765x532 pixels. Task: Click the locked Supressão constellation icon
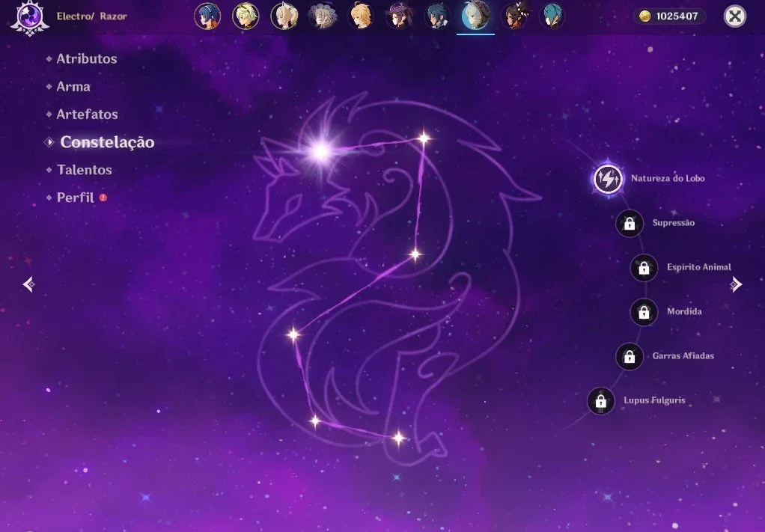click(x=630, y=223)
